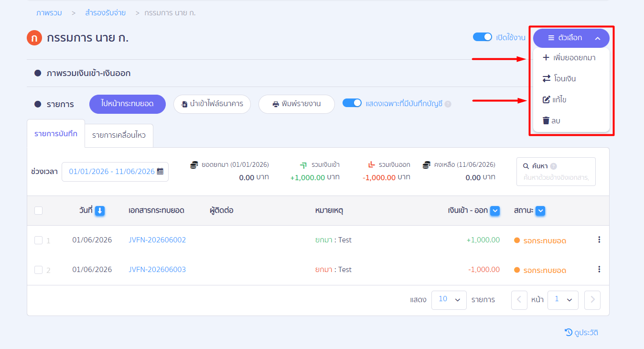The image size is (644, 349).
Task: Click the calendar icon in date range
Action: click(x=160, y=171)
